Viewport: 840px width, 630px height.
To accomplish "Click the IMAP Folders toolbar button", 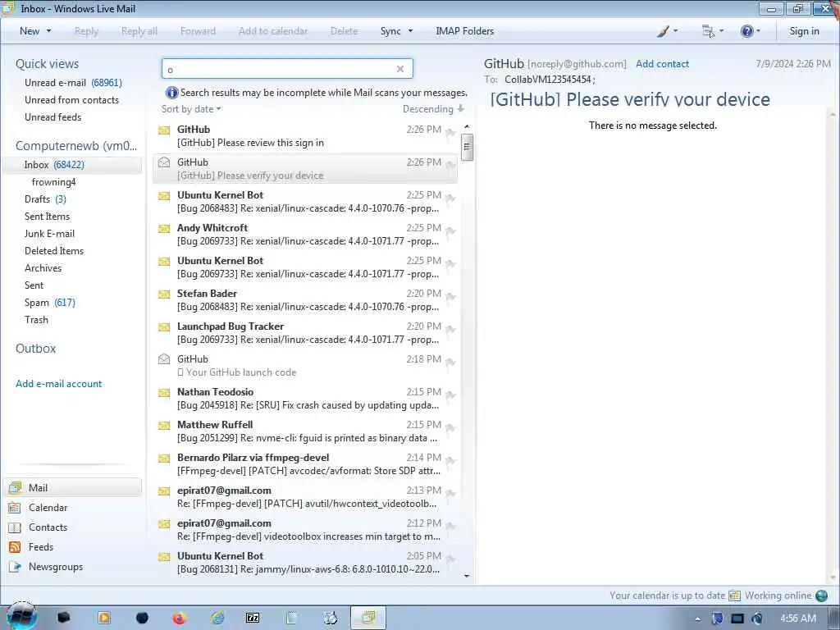I will [464, 31].
